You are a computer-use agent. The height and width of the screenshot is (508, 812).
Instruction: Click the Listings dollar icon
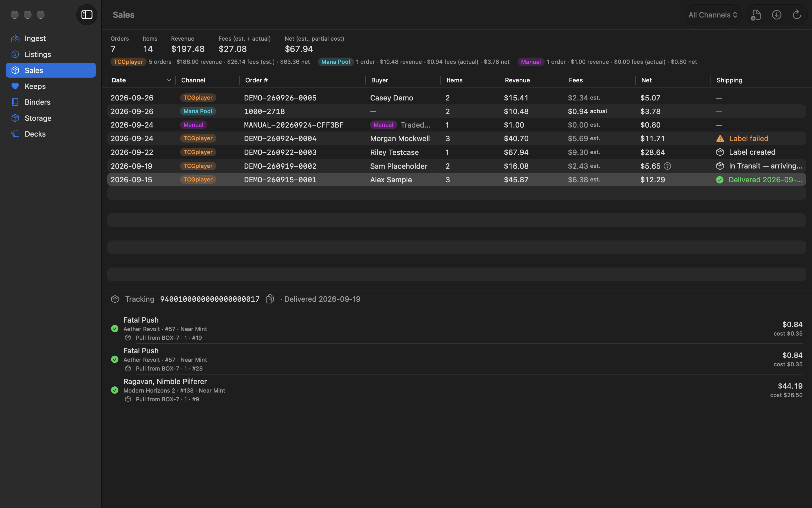15,54
